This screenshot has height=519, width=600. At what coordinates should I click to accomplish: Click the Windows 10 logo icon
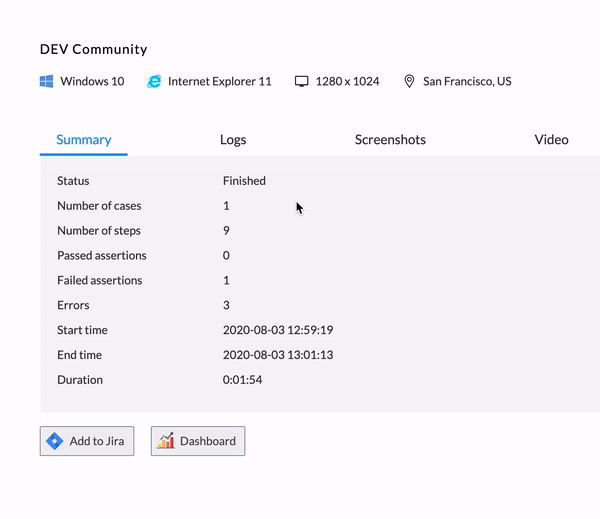[x=46, y=81]
